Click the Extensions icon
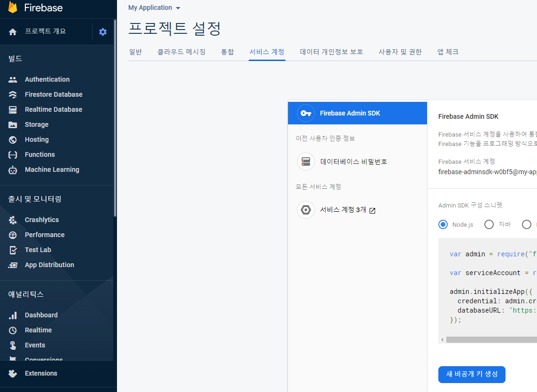This screenshot has height=392, width=537. [13, 374]
